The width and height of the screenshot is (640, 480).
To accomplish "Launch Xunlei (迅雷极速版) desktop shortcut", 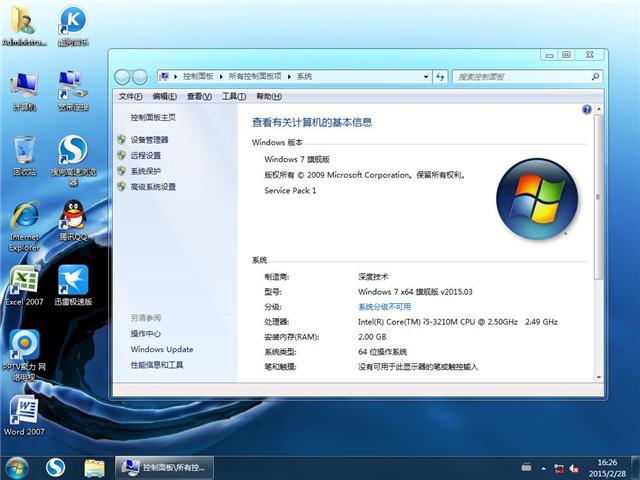I will tap(73, 285).
